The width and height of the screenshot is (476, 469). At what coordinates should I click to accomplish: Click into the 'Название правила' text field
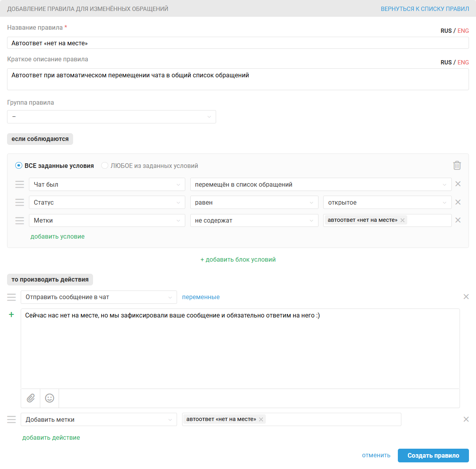238,43
